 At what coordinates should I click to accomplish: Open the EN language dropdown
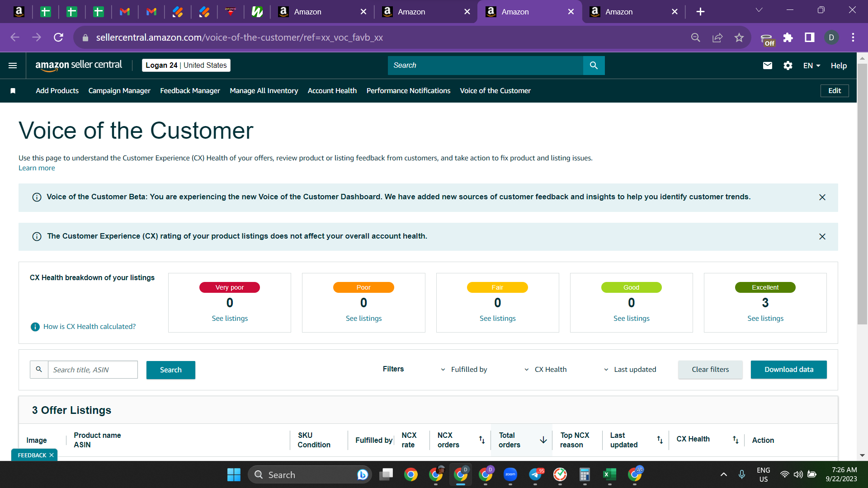tap(811, 66)
